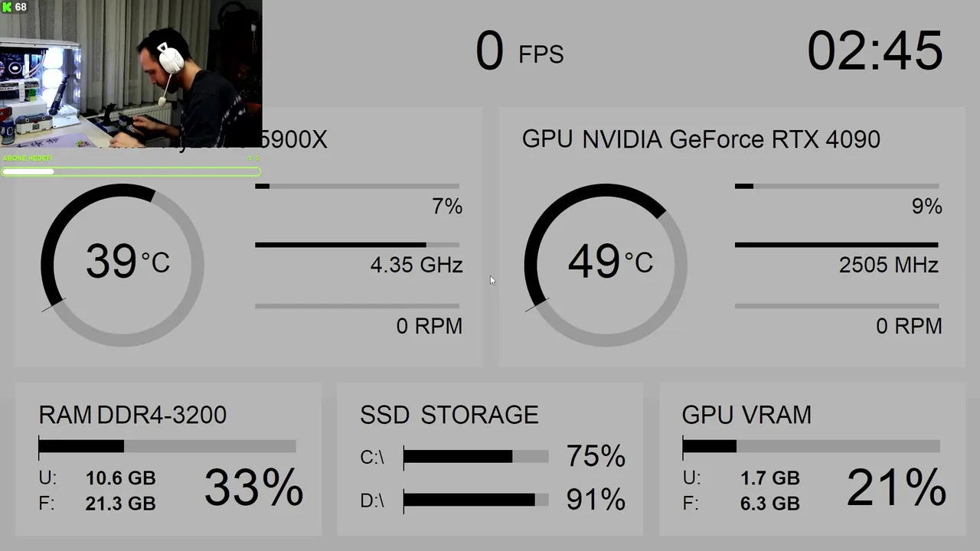The width and height of the screenshot is (980, 551).
Task: Click the GPU NVIDIA GeForce RTX 4090 title
Action: (x=701, y=139)
